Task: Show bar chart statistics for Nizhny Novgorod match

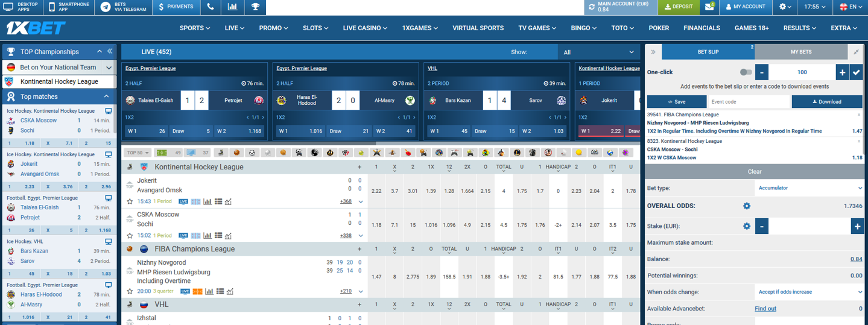Action: tap(209, 291)
